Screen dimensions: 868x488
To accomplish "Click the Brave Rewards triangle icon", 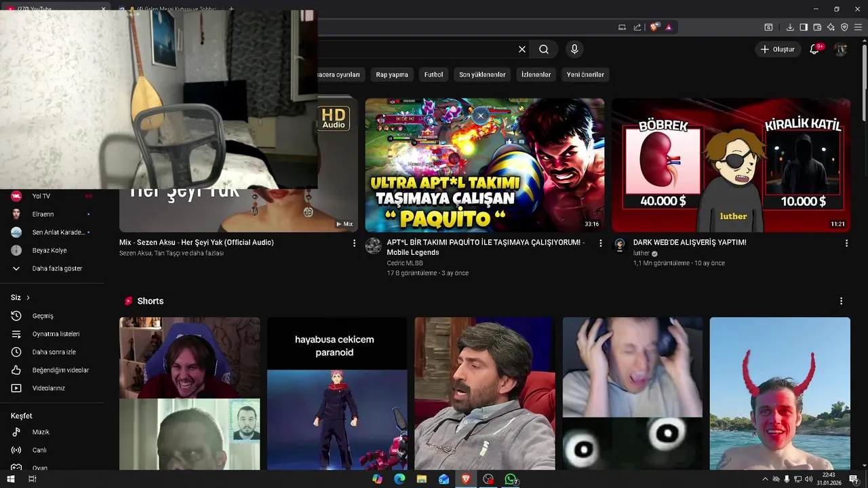I will pyautogui.click(x=669, y=27).
